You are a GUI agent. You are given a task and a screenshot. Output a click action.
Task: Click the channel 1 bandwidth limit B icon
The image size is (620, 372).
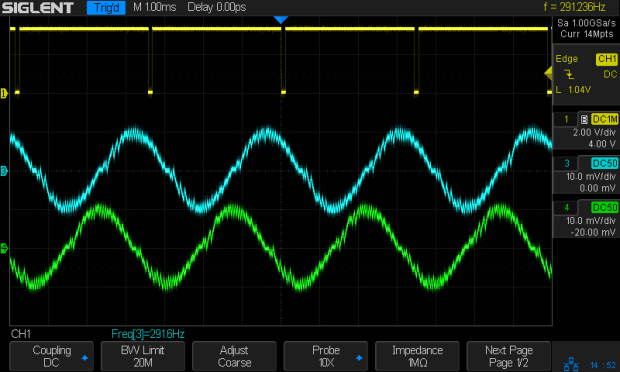(x=584, y=119)
